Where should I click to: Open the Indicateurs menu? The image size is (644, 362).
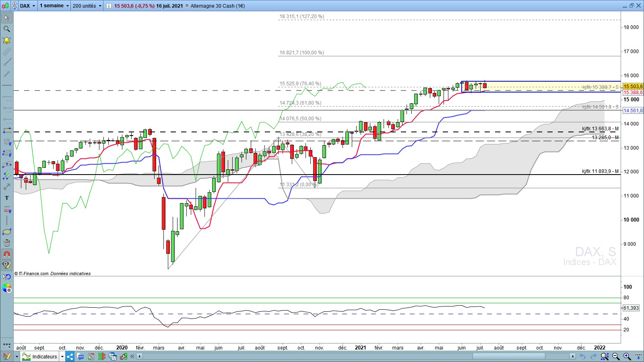39,356
